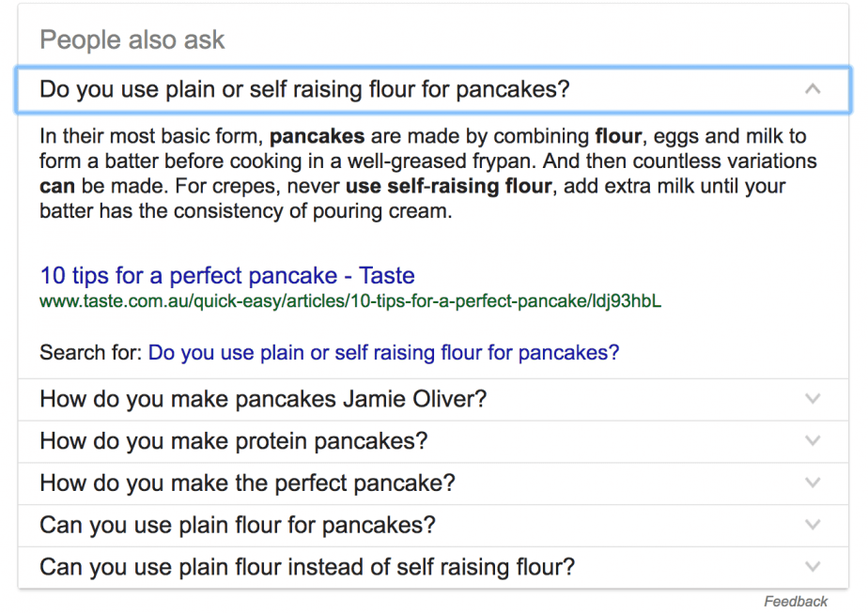
Task: Click the answer snippet paragraph about pancakes
Action: pos(428,174)
